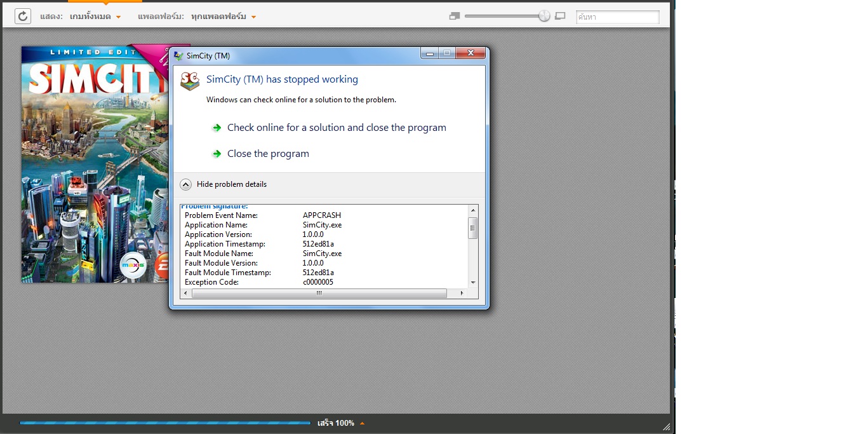Switch to large thumbnail view icon

point(560,16)
